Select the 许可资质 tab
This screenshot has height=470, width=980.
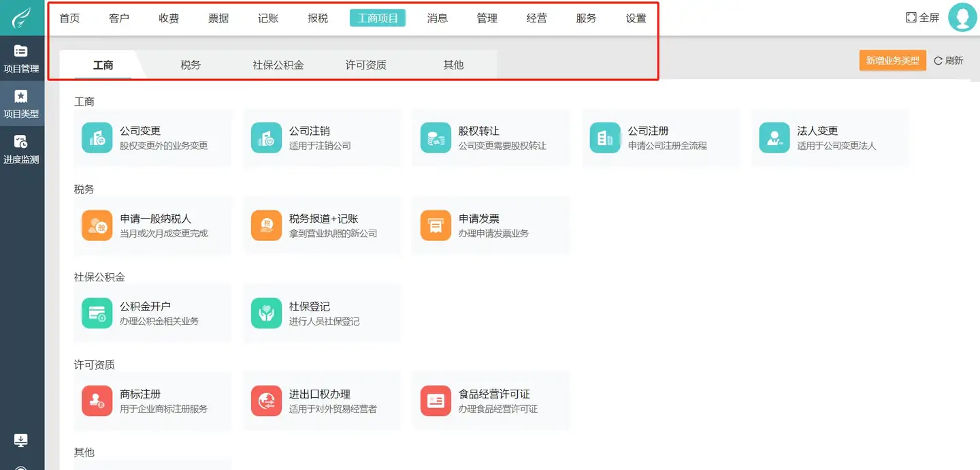point(365,65)
